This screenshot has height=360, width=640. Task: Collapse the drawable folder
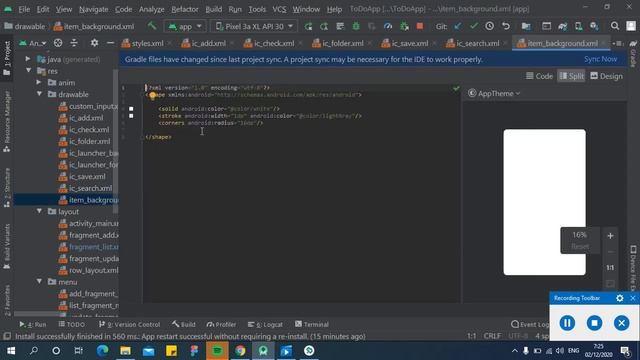pyautogui.click(x=40, y=94)
